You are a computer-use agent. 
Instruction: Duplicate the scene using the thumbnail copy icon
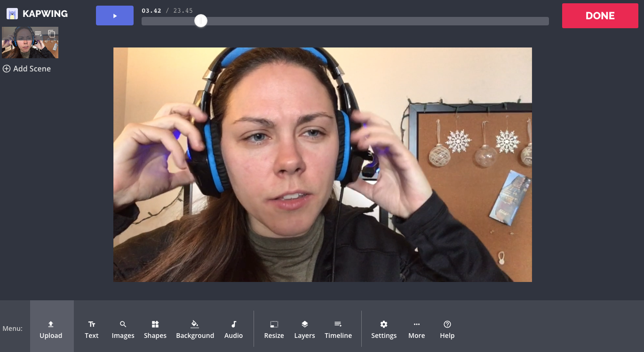click(x=52, y=34)
